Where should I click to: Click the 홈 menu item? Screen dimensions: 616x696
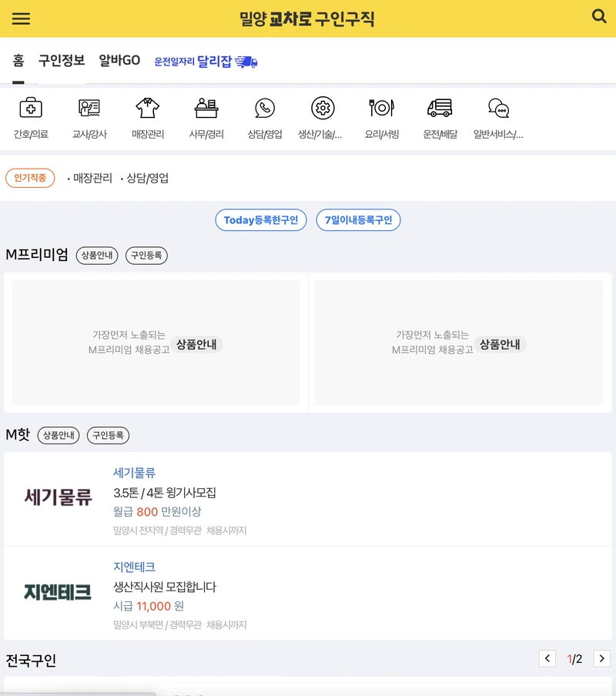coord(18,61)
